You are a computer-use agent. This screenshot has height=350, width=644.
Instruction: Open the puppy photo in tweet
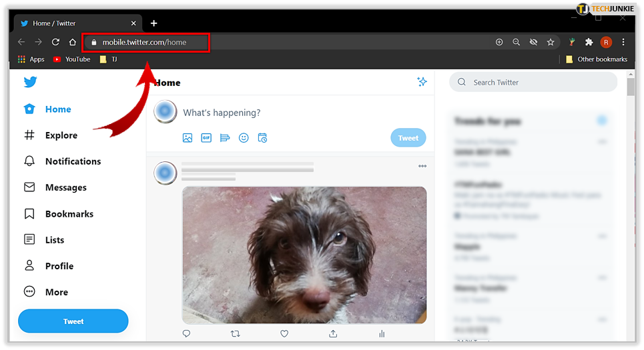point(304,255)
